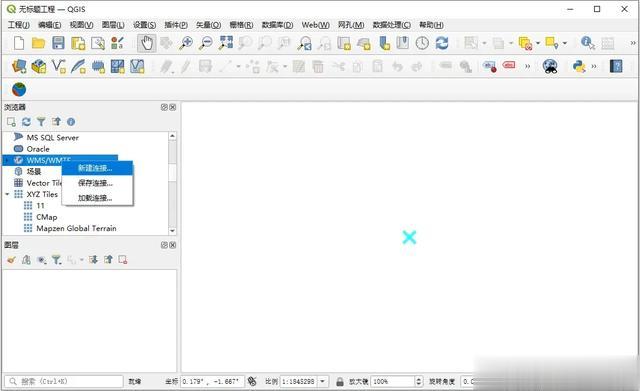Open the 工程(J) menu

click(x=19, y=25)
